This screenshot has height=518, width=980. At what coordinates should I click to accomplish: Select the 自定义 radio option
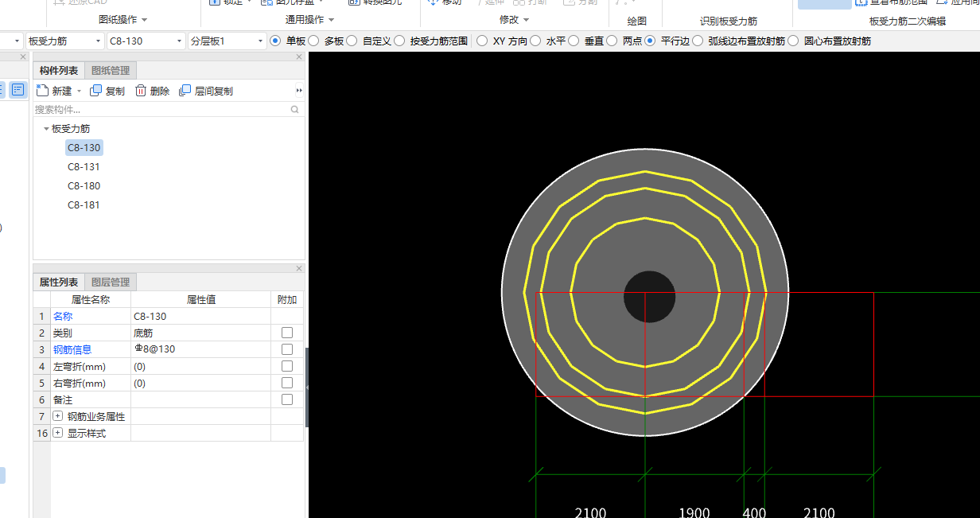pyautogui.click(x=352, y=41)
